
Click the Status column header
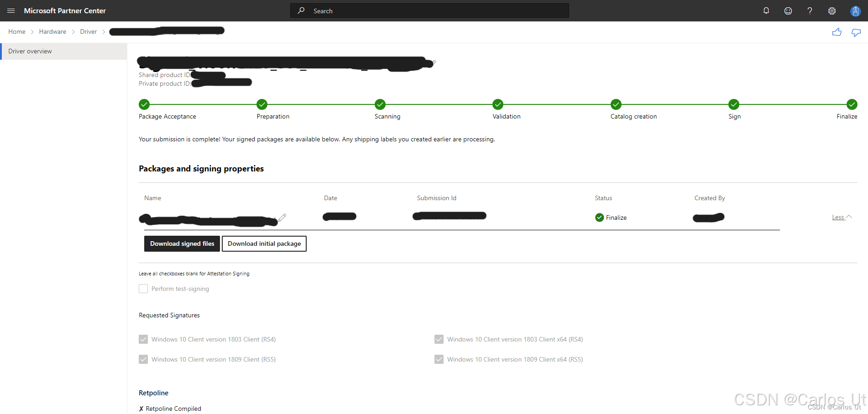tap(603, 198)
